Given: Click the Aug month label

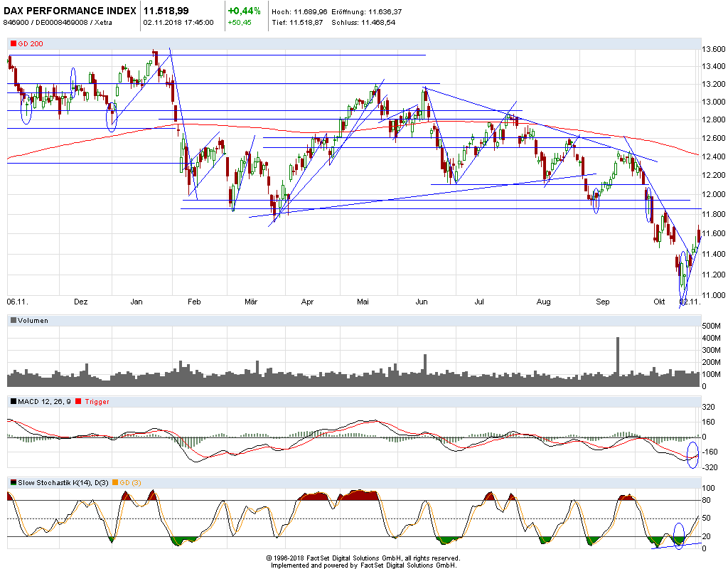Looking at the screenshot, I should [x=544, y=302].
